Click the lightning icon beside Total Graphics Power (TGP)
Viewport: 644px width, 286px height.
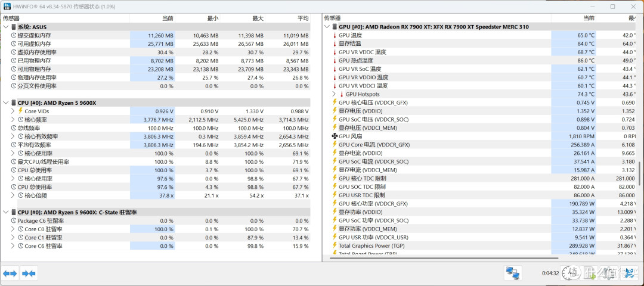(335, 245)
